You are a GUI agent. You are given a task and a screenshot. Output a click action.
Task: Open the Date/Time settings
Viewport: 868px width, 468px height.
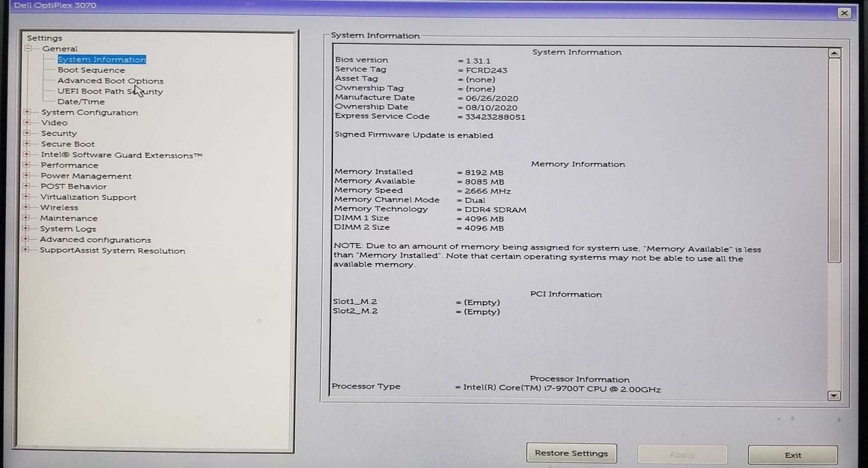tap(81, 102)
